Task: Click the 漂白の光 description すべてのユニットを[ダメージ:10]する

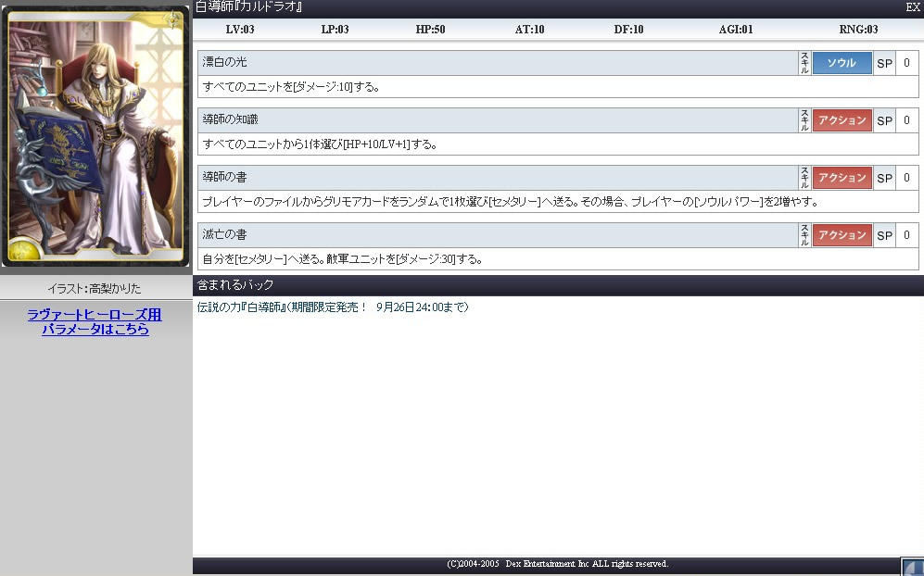Action: pyautogui.click(x=291, y=87)
